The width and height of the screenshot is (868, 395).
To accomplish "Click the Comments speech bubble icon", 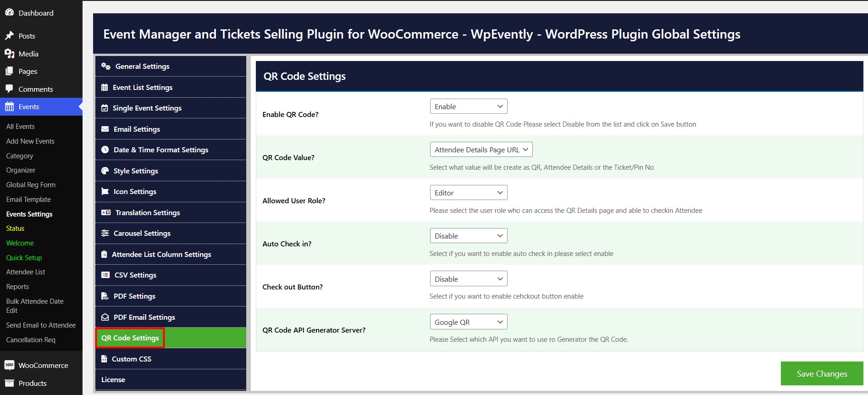I will point(9,89).
